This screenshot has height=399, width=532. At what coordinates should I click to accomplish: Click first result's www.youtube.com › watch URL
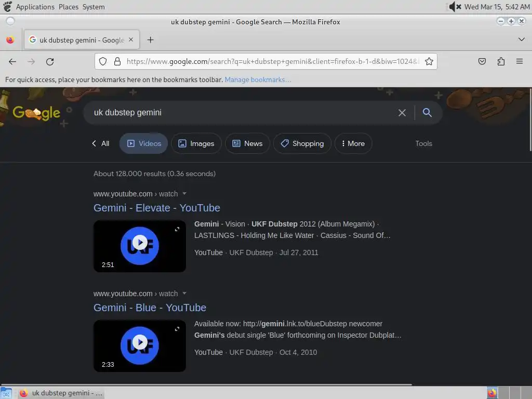136,194
